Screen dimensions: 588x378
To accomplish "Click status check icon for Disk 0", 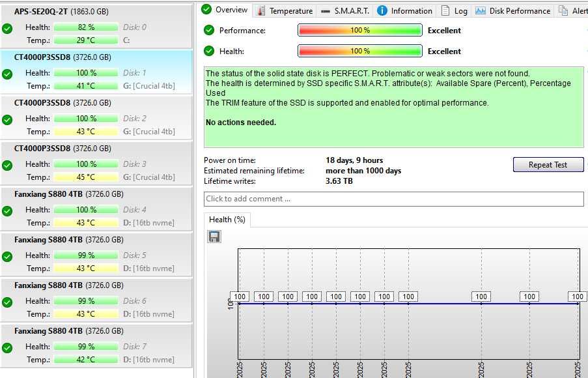I will [x=7, y=29].
